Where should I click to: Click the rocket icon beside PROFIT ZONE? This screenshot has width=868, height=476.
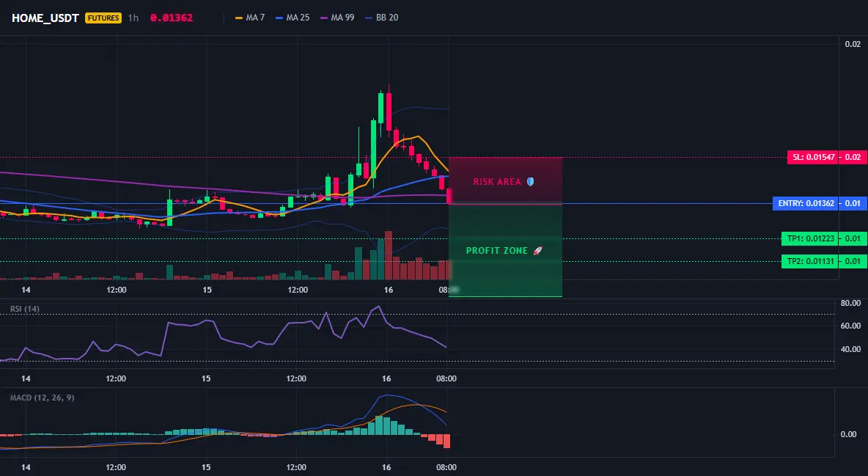pos(537,250)
